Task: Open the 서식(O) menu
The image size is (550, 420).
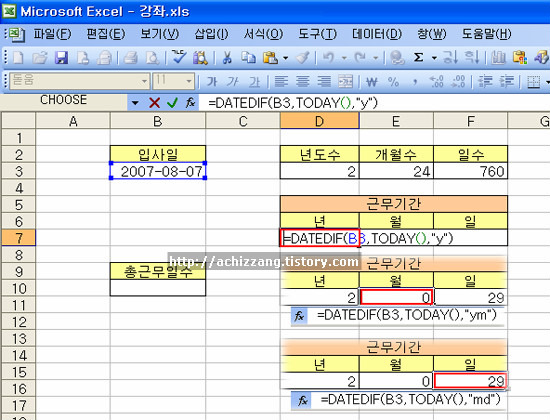Action: (263, 34)
